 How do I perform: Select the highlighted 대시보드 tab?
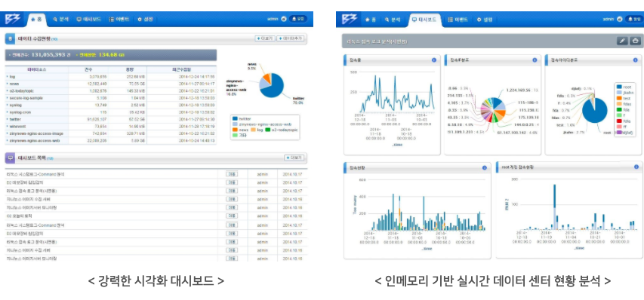[x=425, y=20]
